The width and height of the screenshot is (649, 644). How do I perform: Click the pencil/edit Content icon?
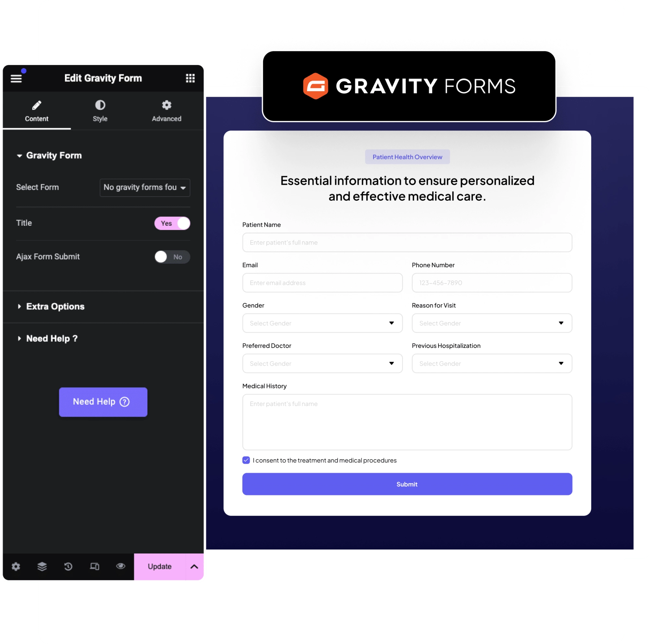click(37, 106)
